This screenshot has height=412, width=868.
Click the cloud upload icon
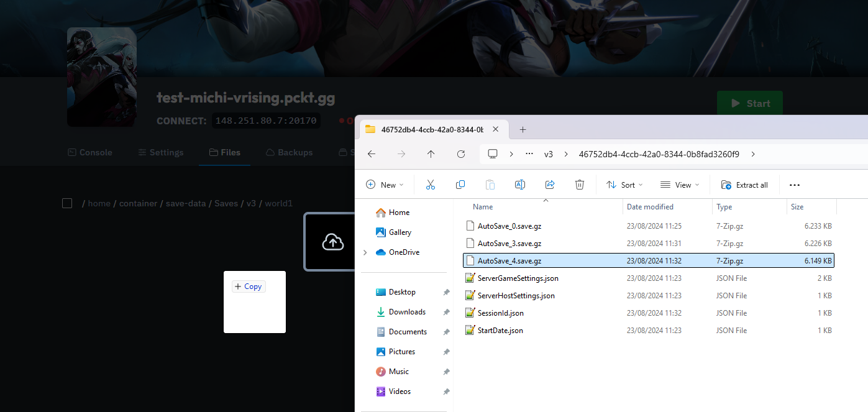333,242
